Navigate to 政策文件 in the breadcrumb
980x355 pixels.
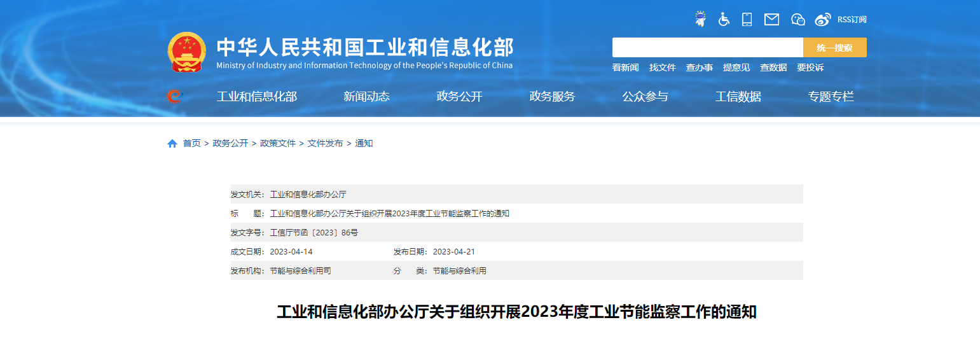pyautogui.click(x=278, y=144)
